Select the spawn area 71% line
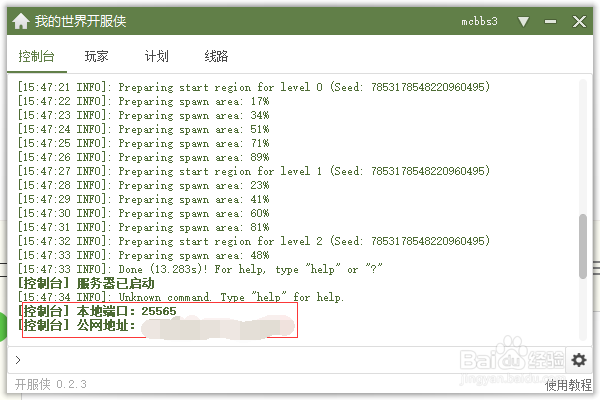 point(143,143)
